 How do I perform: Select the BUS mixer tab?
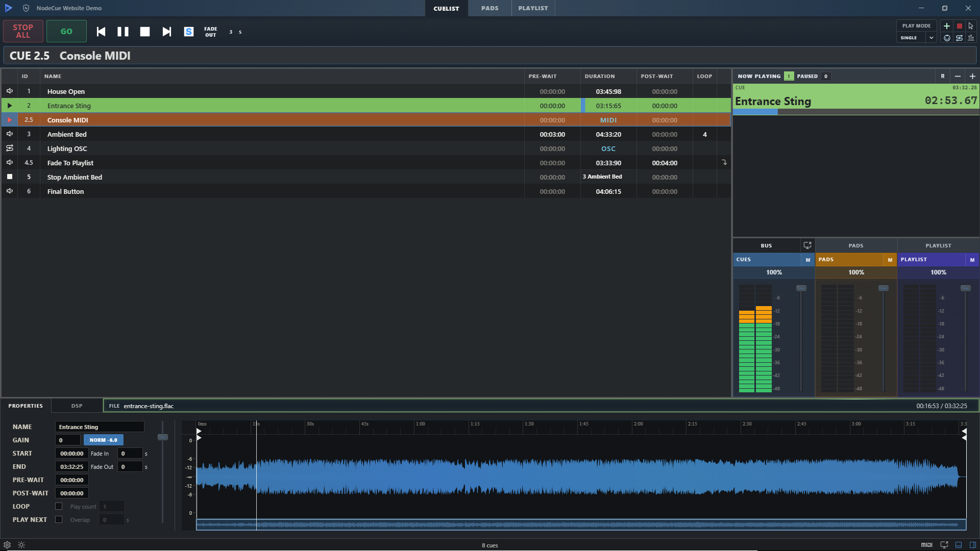[766, 245]
